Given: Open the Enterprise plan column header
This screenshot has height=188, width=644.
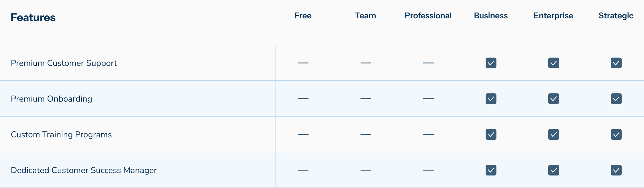Looking at the screenshot, I should [553, 16].
